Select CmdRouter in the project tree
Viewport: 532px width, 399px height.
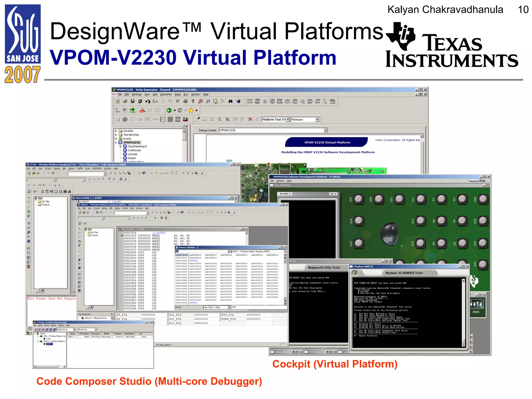(x=134, y=150)
